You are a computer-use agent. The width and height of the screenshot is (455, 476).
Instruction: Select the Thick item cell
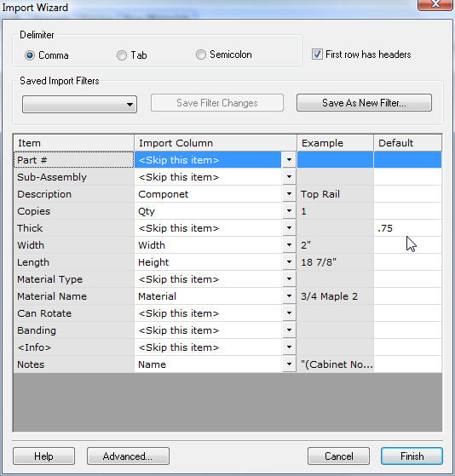pos(74,227)
